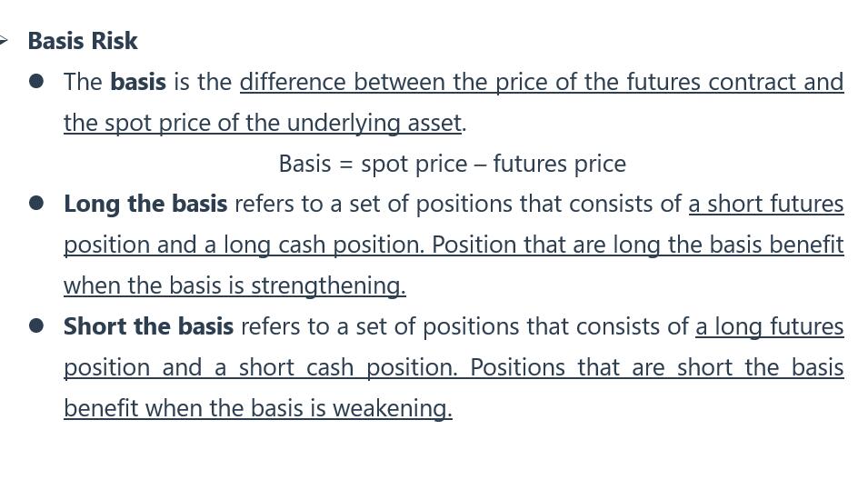The image size is (868, 490).
Task: Click underlined 'Position that are long the basis benefit'
Action: [x=637, y=245]
